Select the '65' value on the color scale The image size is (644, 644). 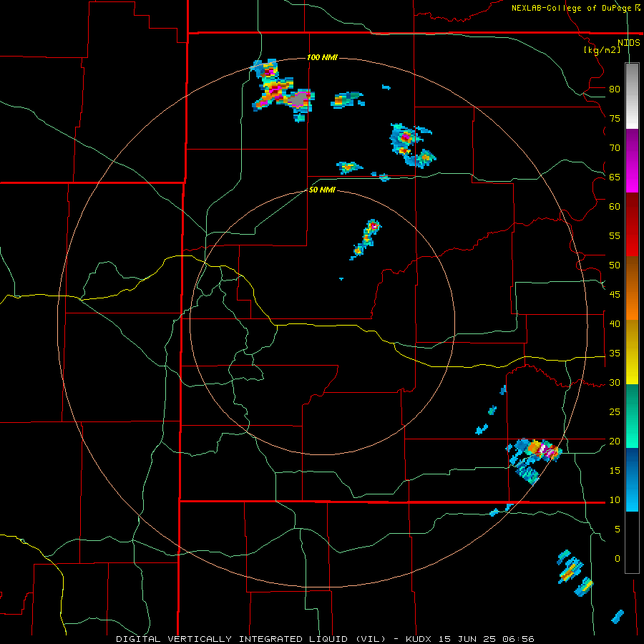click(615, 177)
